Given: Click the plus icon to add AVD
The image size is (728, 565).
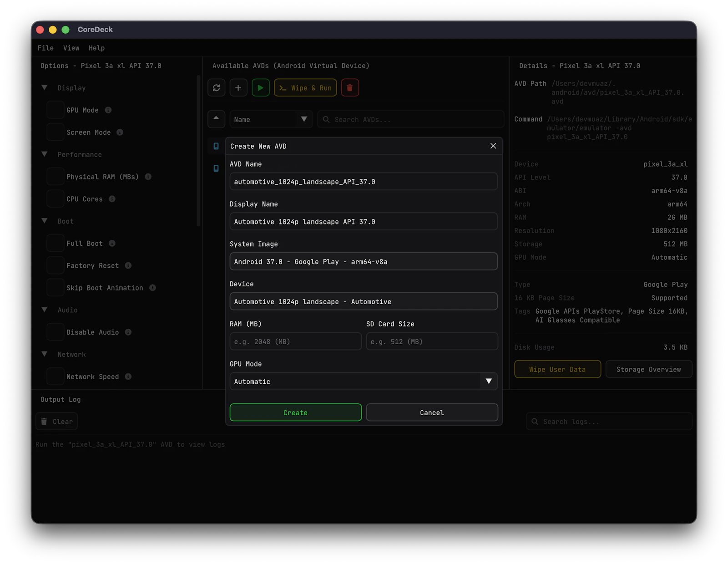Looking at the screenshot, I should (x=238, y=88).
